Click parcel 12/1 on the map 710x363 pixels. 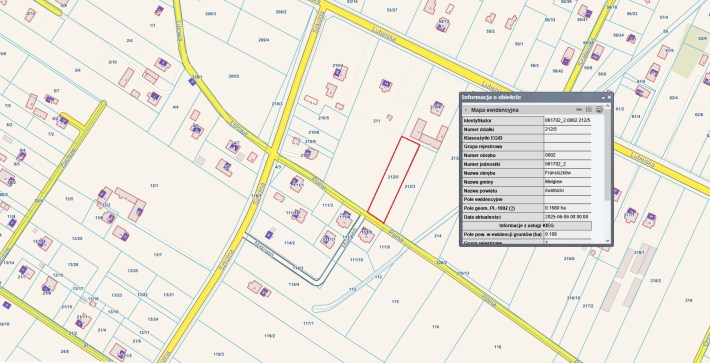pyautogui.click(x=154, y=186)
